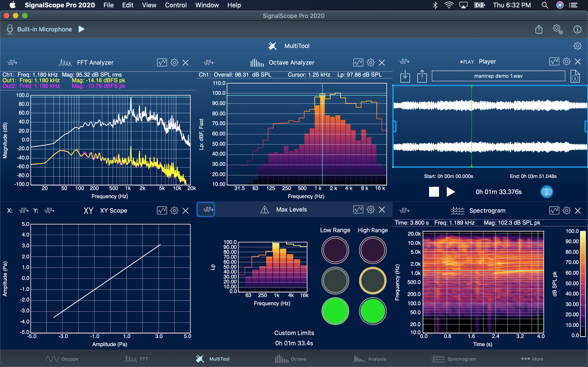The height and width of the screenshot is (367, 588).
Task: Open Spectrogram panel settings gear
Action: [566, 210]
